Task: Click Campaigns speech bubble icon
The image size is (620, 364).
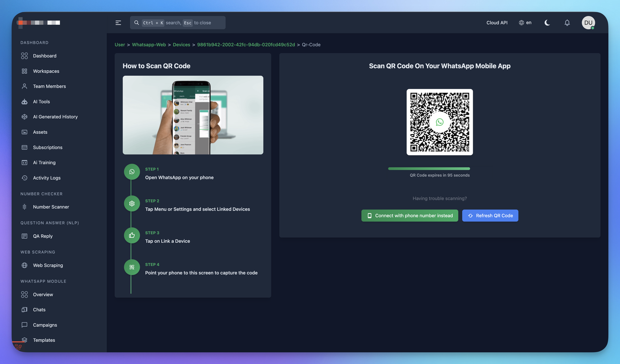Action: click(x=24, y=325)
